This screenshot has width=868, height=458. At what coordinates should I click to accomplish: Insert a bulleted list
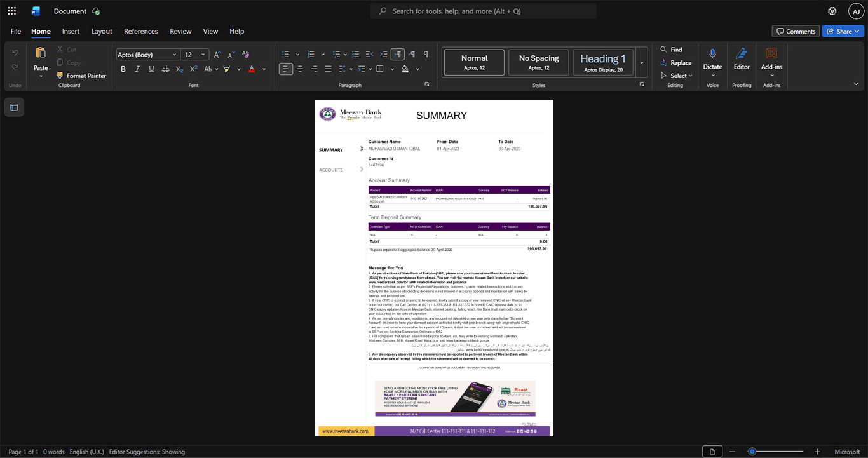pyautogui.click(x=286, y=55)
